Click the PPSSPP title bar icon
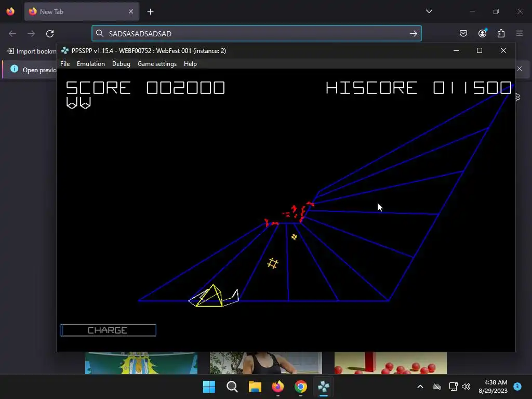This screenshot has width=532, height=399. pyautogui.click(x=64, y=50)
